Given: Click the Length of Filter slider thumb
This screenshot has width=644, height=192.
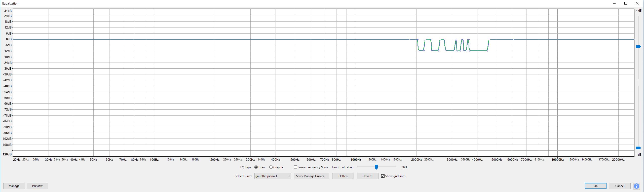Looking at the screenshot, I should click(x=376, y=167).
